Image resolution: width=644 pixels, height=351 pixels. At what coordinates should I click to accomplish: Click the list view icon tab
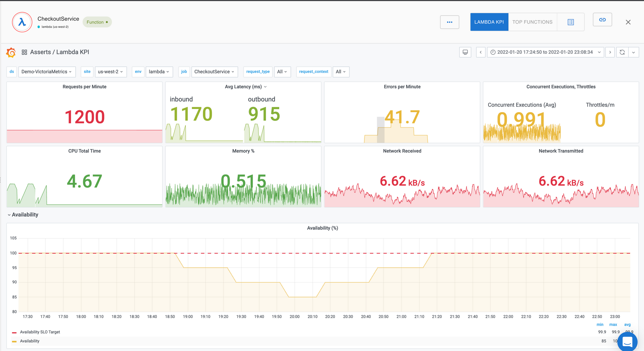click(571, 22)
